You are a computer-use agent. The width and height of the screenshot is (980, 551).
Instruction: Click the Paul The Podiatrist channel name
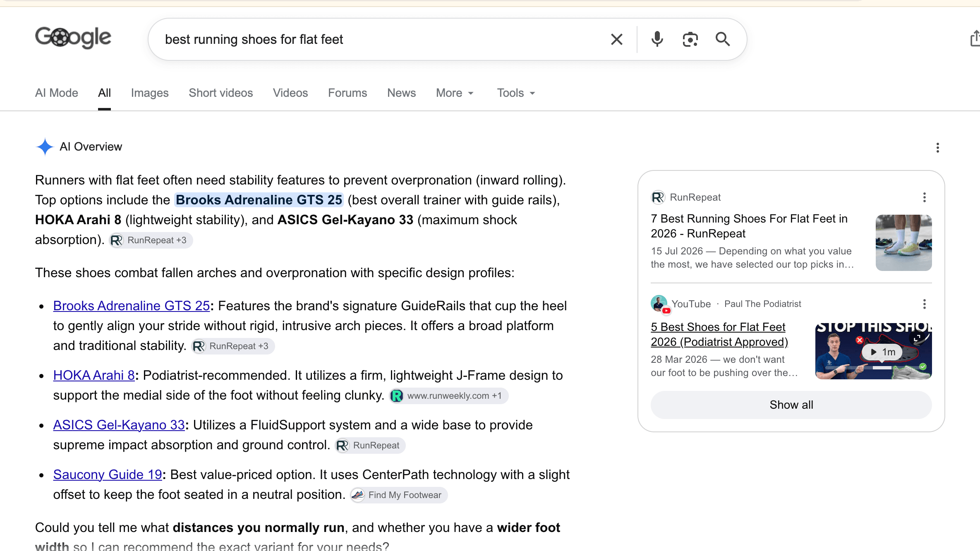click(x=762, y=304)
